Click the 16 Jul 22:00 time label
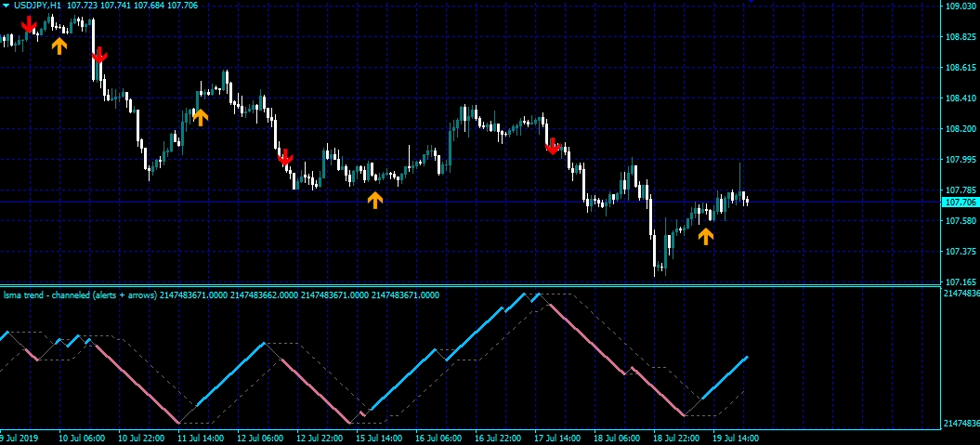Image resolution: width=980 pixels, height=445 pixels. [x=498, y=438]
